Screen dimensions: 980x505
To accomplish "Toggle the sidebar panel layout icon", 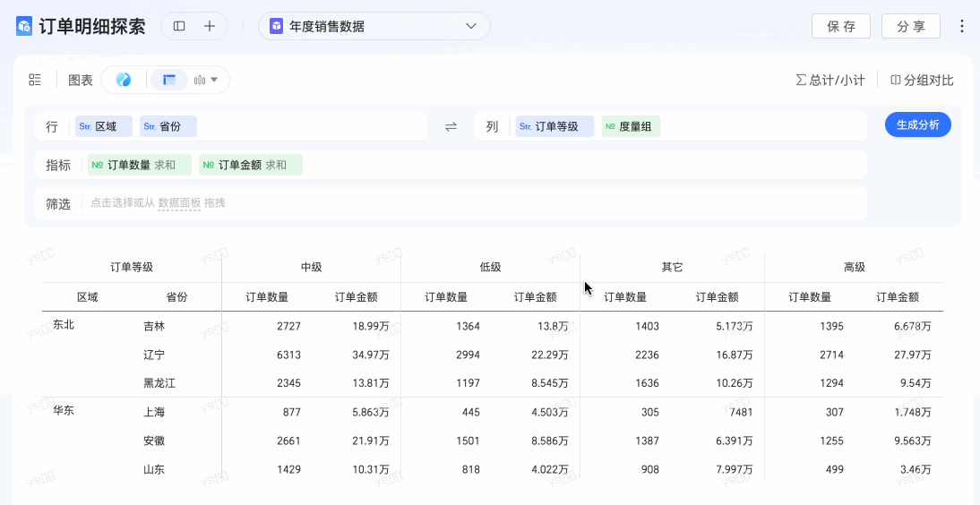I will (x=179, y=26).
